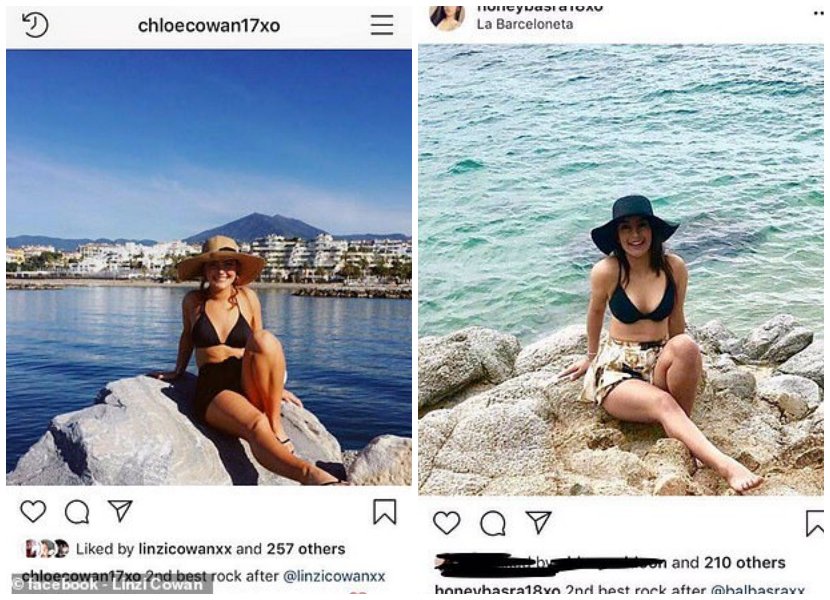Screen dimensions: 830x600
Task: Open comments on the right post
Action: tap(492, 523)
